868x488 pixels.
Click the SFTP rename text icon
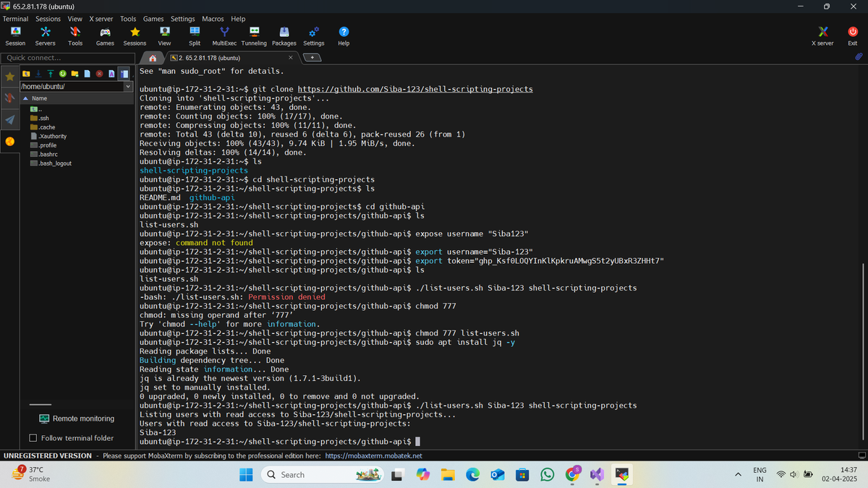pos(111,73)
